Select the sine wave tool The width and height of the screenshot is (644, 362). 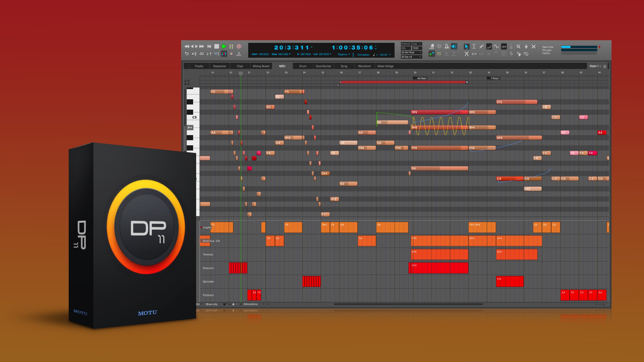496,46
